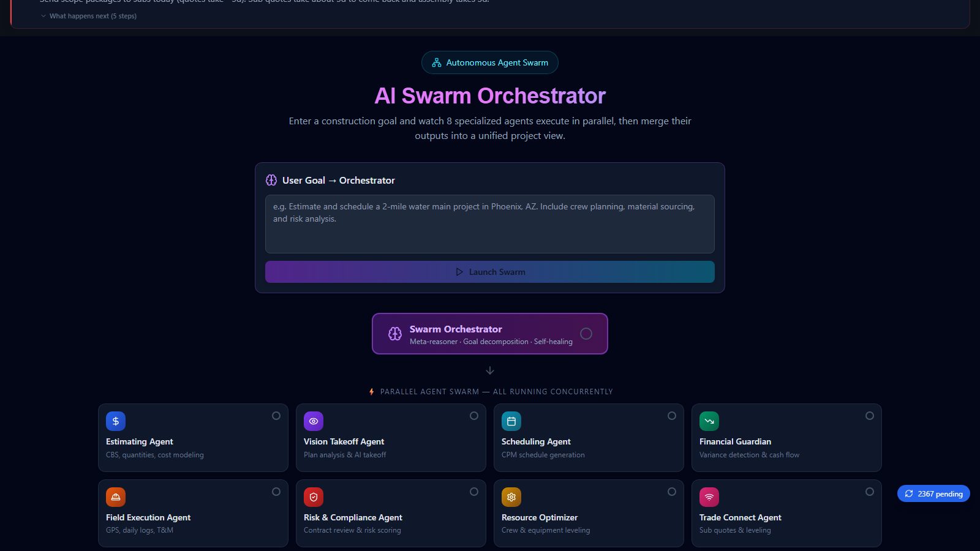Click 'Meta-reasoner · Goal decomposition · Self-healing' subtitle

(491, 342)
